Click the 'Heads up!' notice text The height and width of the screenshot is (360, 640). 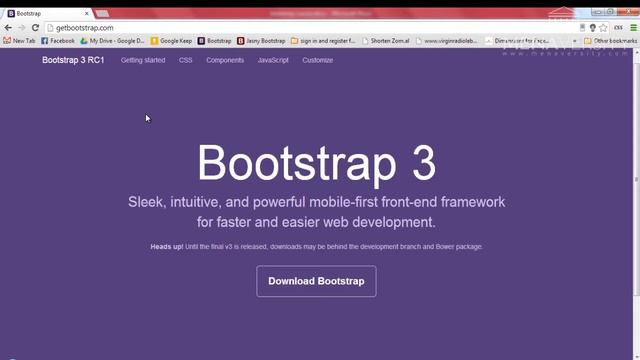click(x=316, y=247)
